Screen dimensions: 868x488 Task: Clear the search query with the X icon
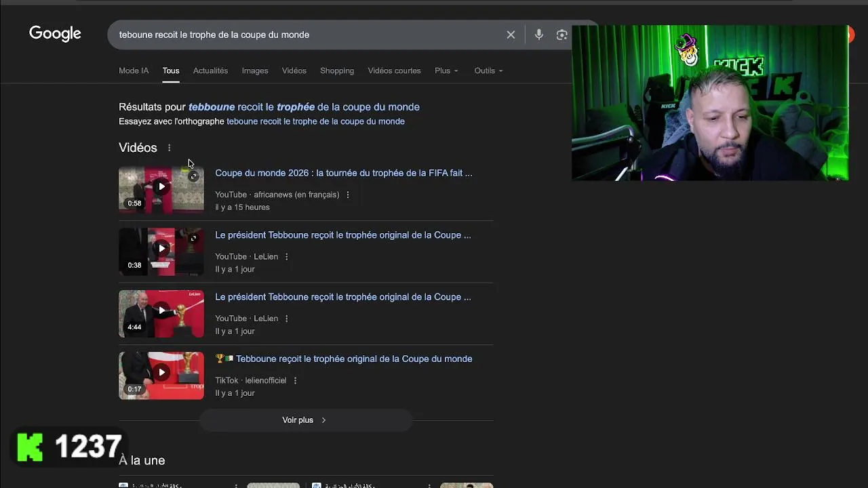(511, 35)
